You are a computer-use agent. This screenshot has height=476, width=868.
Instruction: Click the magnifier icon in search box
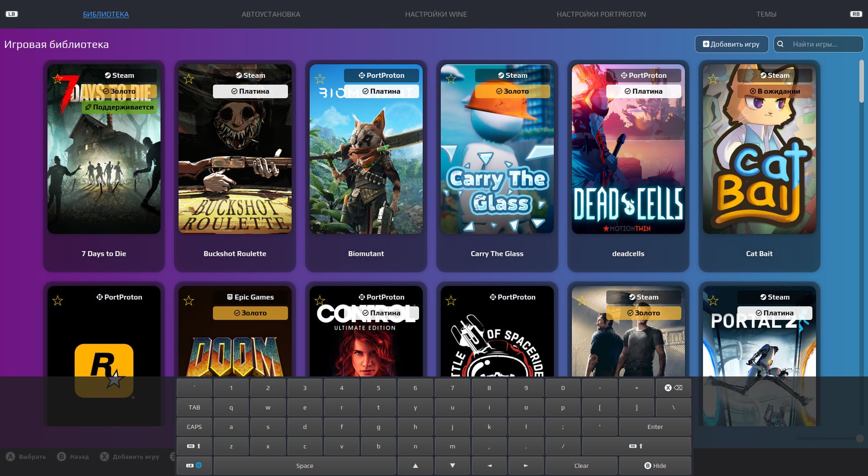click(x=780, y=44)
